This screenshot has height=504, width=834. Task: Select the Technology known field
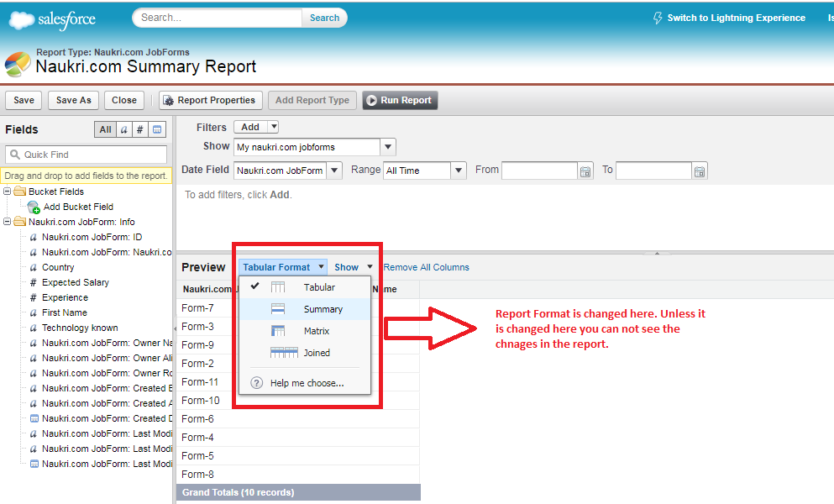(80, 328)
